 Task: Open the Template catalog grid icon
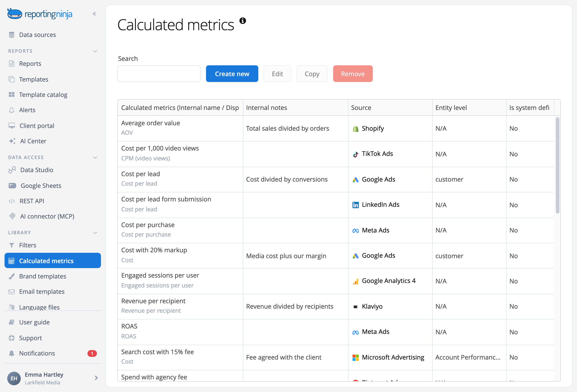coord(12,95)
